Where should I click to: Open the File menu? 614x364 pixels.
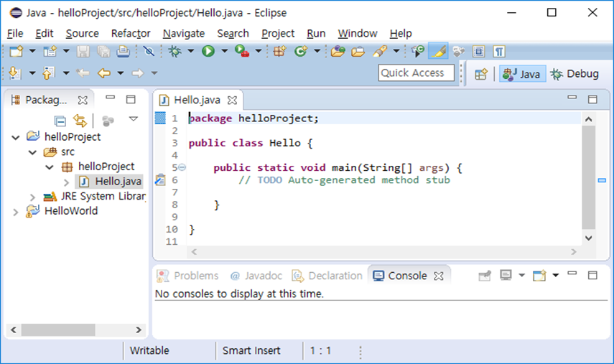coord(15,34)
